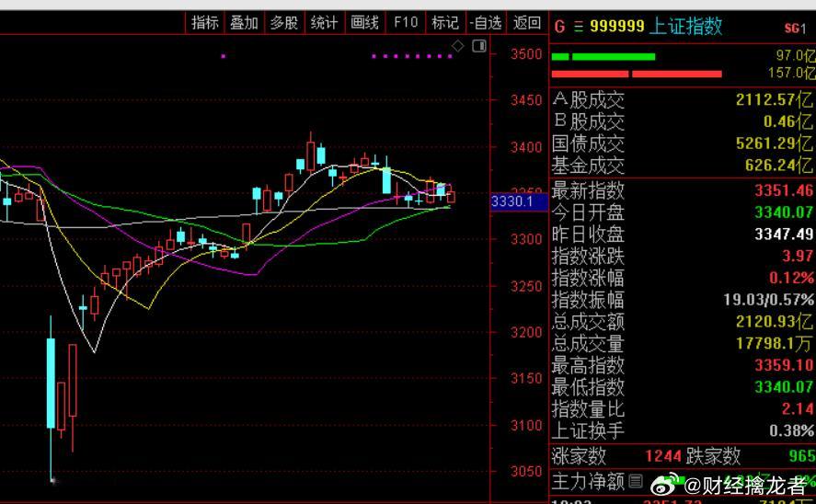Click the 今日开盘 value 3340.07

[x=784, y=212]
